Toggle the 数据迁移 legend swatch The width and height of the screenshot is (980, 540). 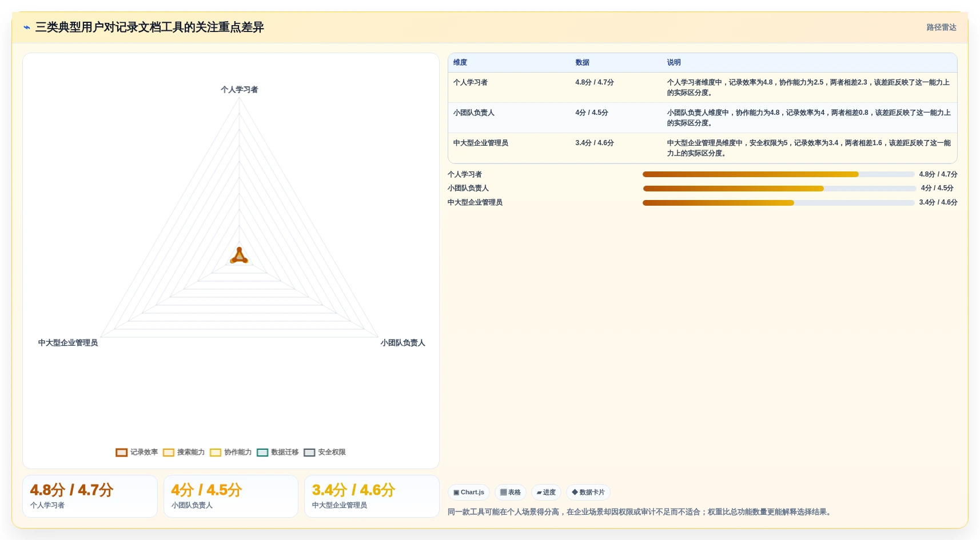[262, 453]
